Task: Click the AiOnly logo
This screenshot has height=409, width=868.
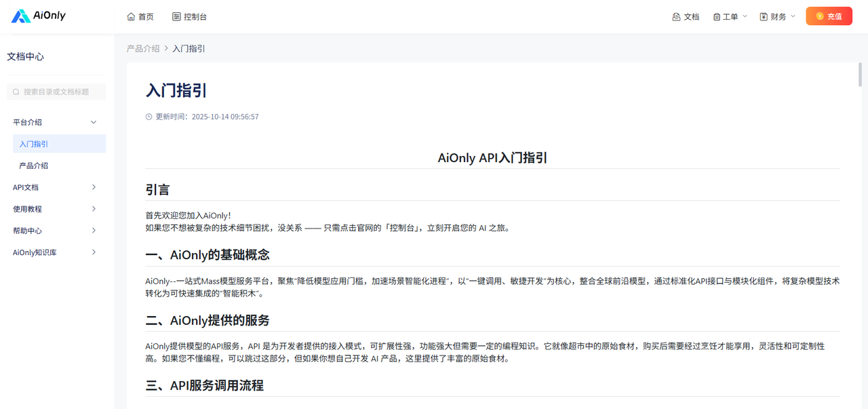Action: point(39,16)
